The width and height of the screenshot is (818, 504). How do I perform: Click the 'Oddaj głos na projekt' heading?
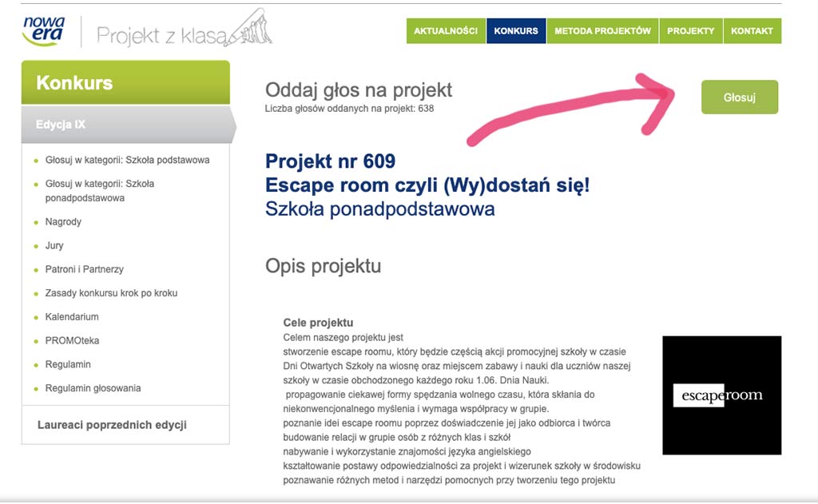coord(359,90)
